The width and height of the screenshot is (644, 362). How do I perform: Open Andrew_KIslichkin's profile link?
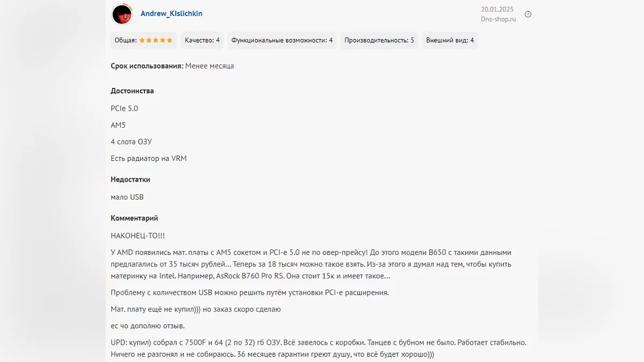click(171, 13)
